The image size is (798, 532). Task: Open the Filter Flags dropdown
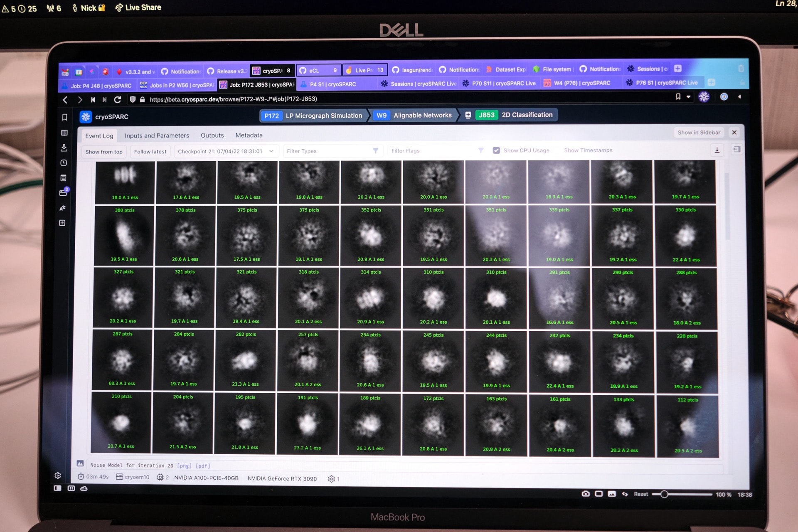[436, 151]
